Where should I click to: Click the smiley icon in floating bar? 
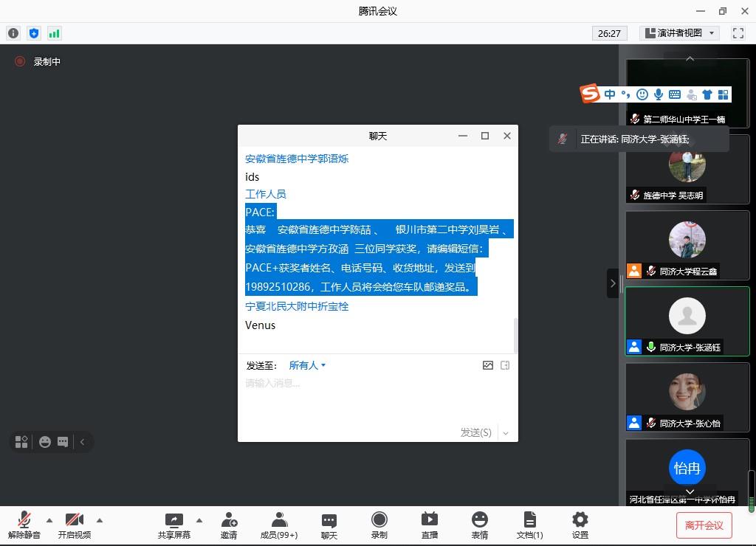click(45, 442)
